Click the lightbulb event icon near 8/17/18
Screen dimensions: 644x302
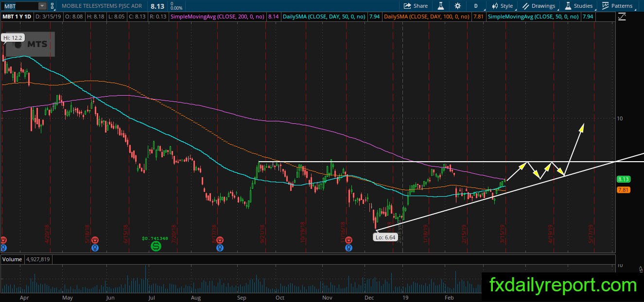click(220, 248)
